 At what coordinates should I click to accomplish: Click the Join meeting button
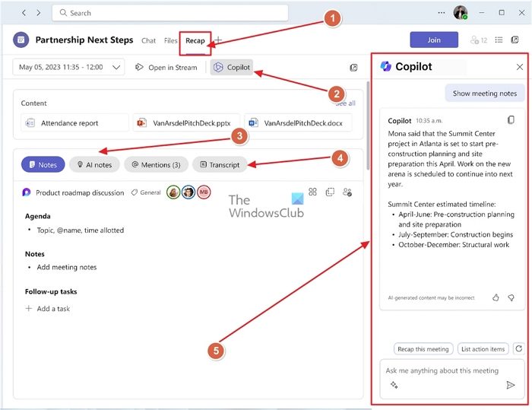point(433,40)
